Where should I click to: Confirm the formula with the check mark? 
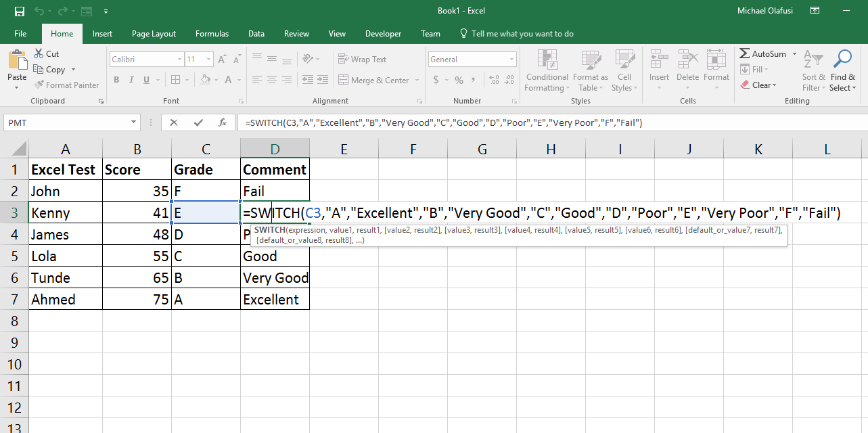[198, 122]
